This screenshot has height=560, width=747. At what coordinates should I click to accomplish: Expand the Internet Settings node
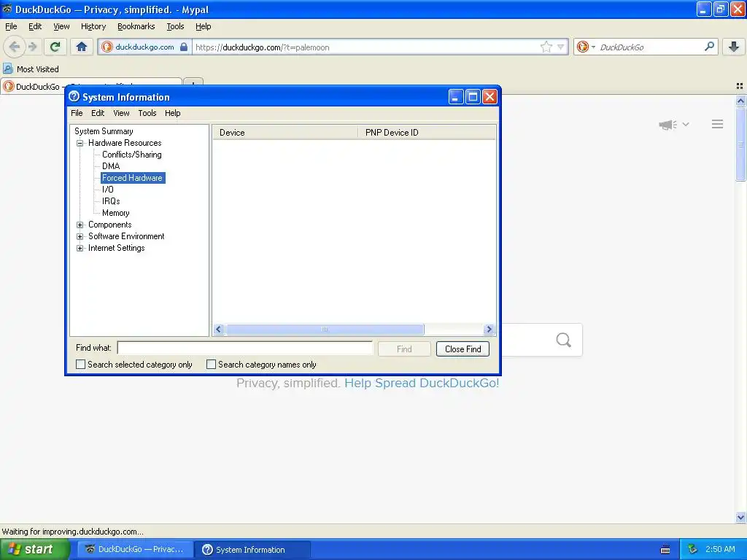(x=80, y=248)
